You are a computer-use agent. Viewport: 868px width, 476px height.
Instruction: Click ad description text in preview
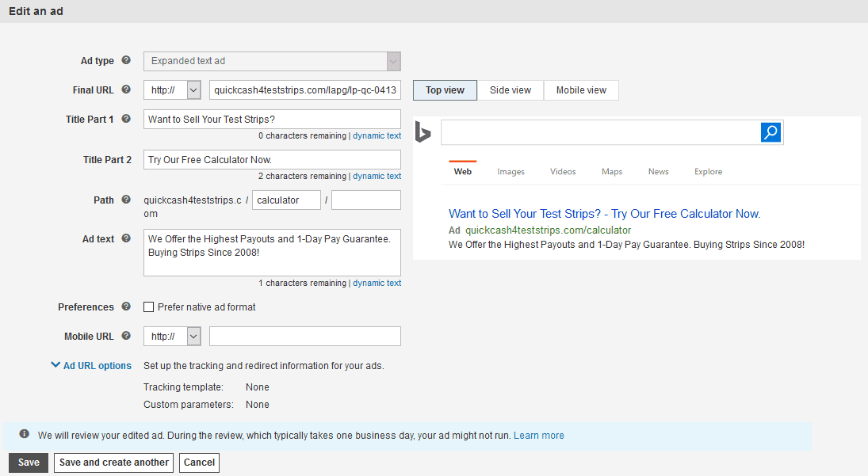click(626, 245)
